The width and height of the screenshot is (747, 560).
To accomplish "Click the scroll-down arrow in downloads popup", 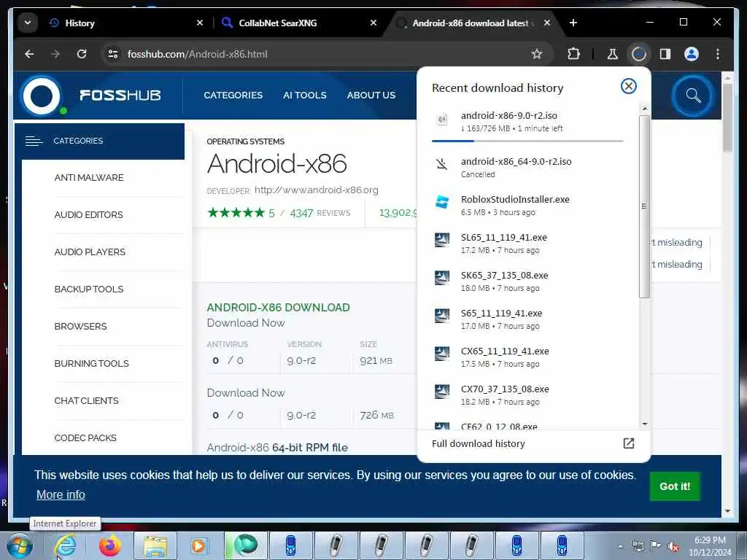I will pyautogui.click(x=645, y=424).
